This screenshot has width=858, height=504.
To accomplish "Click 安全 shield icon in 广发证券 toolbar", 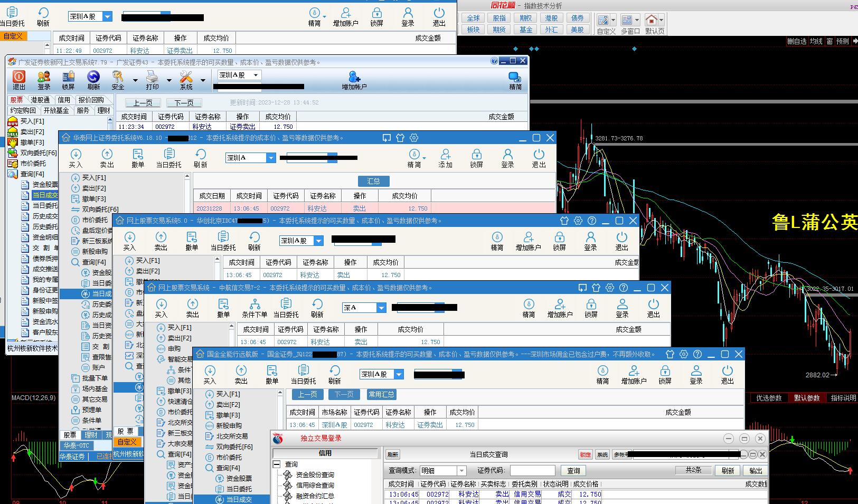I will [x=118, y=77].
